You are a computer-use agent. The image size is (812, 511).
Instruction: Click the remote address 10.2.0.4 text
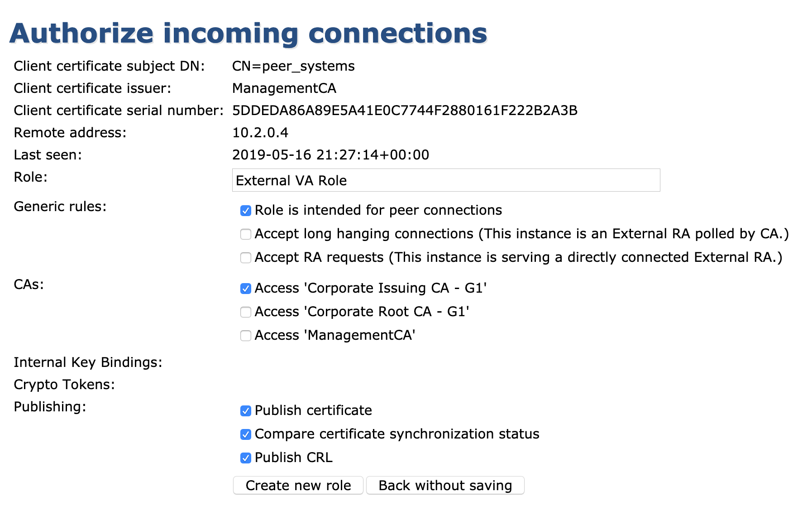coord(260,133)
